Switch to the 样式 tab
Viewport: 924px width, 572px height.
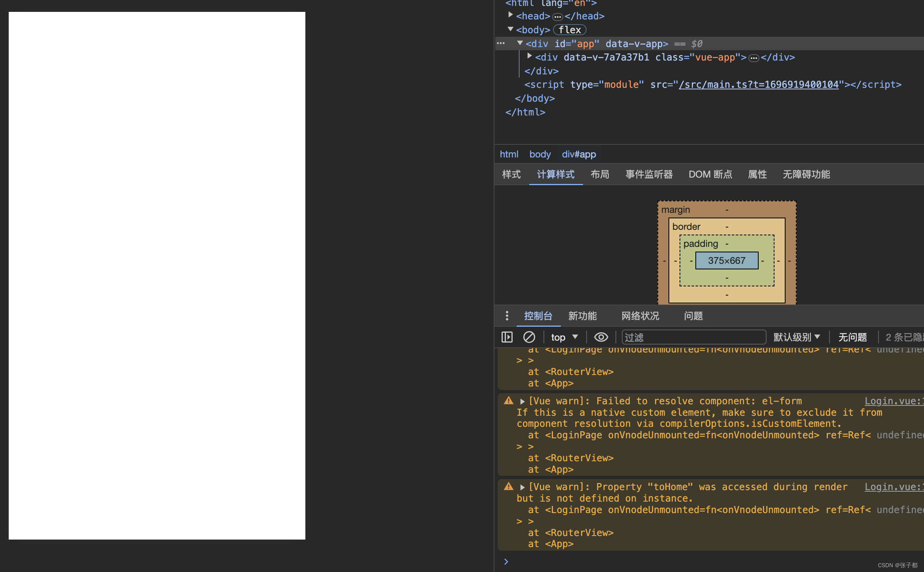point(511,174)
